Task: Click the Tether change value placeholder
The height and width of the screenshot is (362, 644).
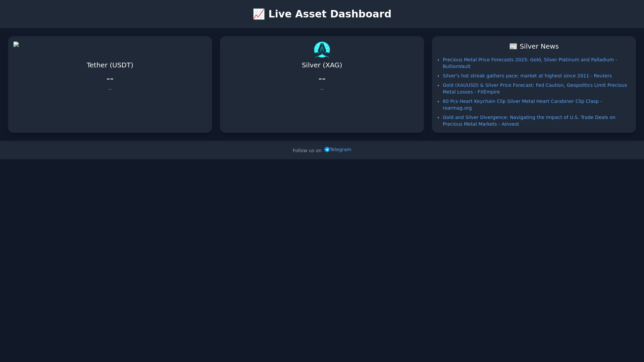Action: (x=110, y=89)
